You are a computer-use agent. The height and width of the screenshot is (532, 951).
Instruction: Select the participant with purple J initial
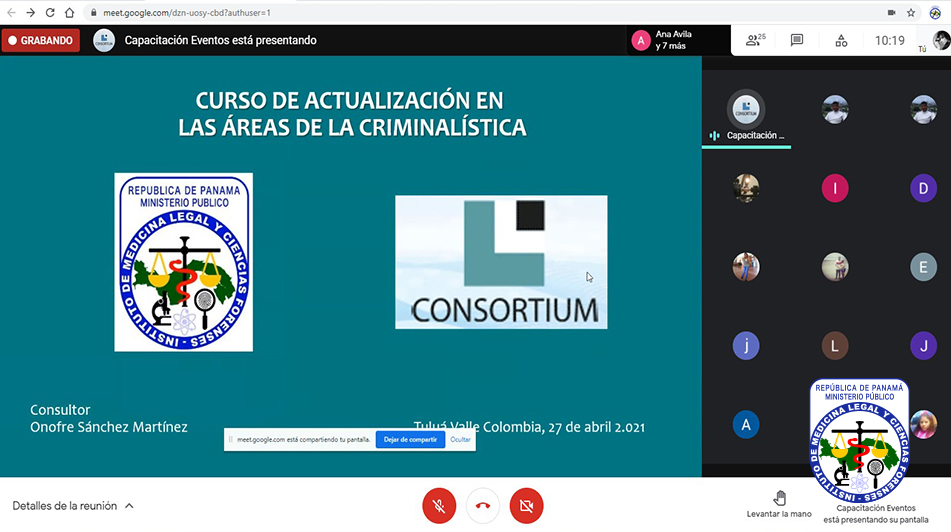pyautogui.click(x=923, y=346)
